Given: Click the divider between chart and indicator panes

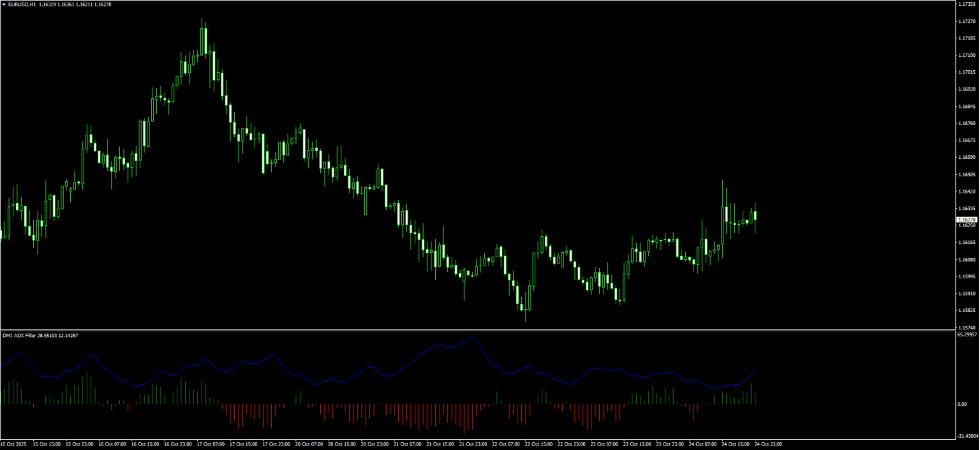Looking at the screenshot, I should coord(485,329).
